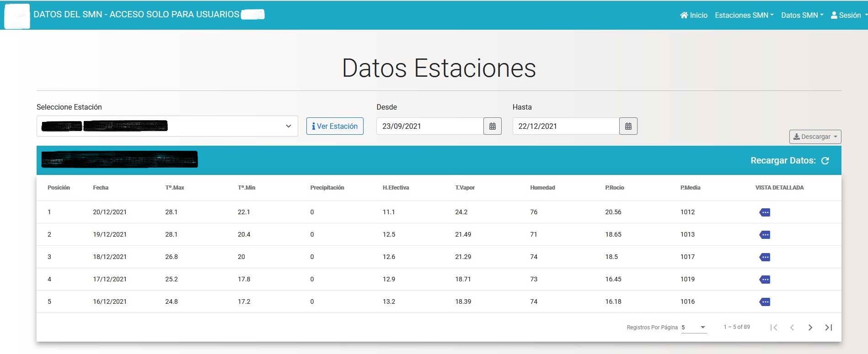Open the Desde date calendar picker

click(x=492, y=127)
